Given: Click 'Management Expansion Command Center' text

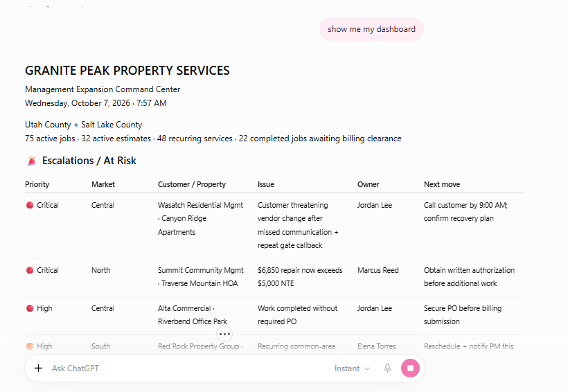Looking at the screenshot, I should pyautogui.click(x=103, y=89).
